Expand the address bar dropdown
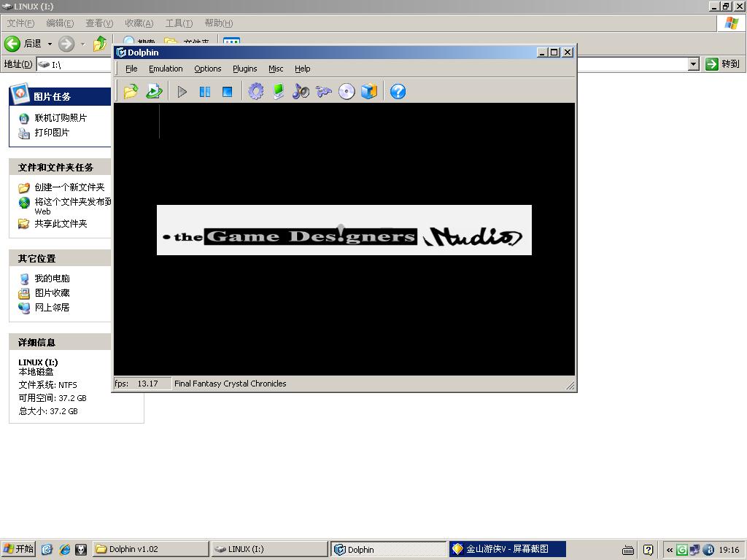Screen dimensions: 747x560 [x=694, y=64]
